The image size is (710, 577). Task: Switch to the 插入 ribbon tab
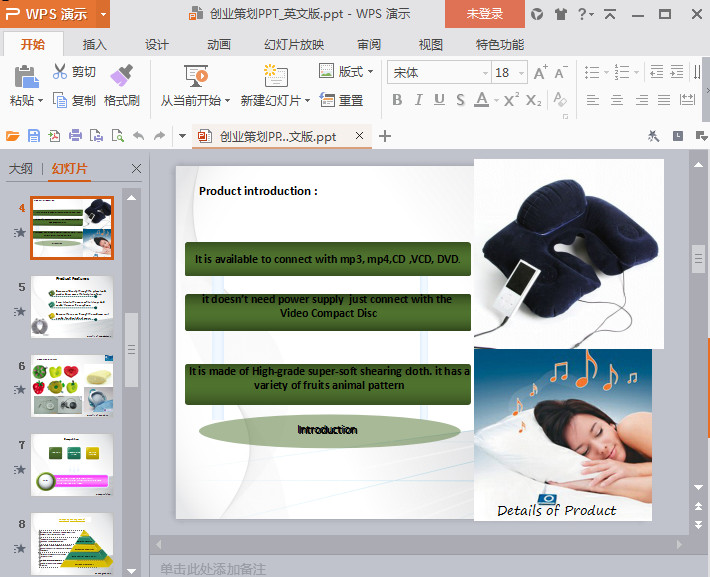tap(95, 44)
